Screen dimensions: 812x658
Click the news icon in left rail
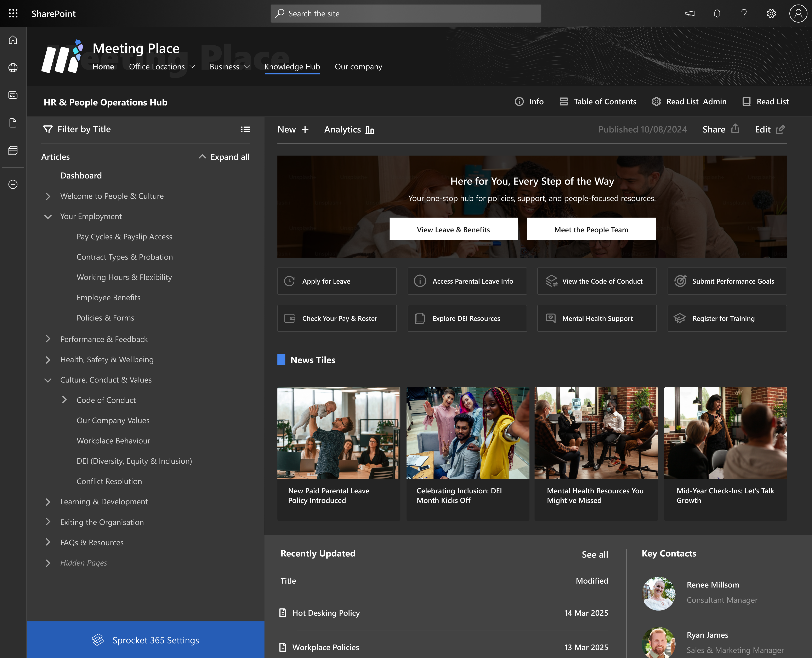(13, 95)
